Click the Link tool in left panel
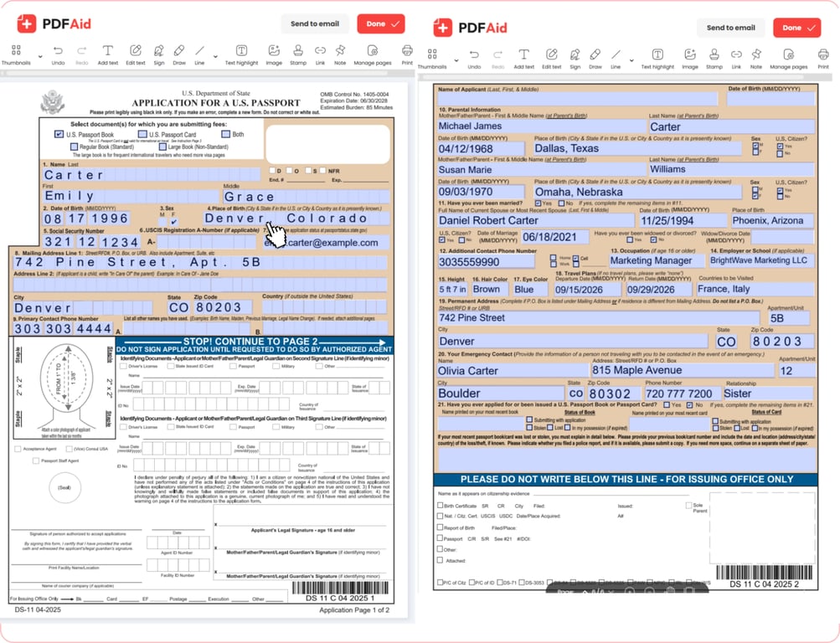840x643 pixels. point(320,55)
